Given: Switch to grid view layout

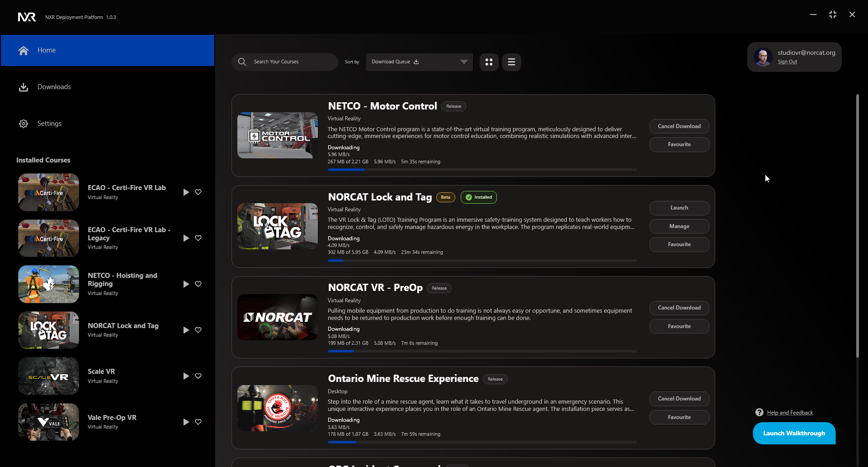Looking at the screenshot, I should click(489, 62).
